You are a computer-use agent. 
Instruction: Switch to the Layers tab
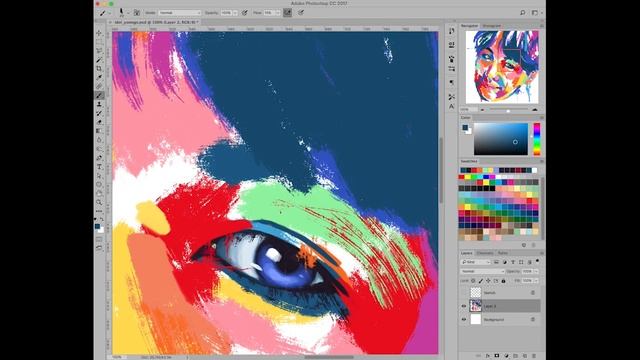467,253
